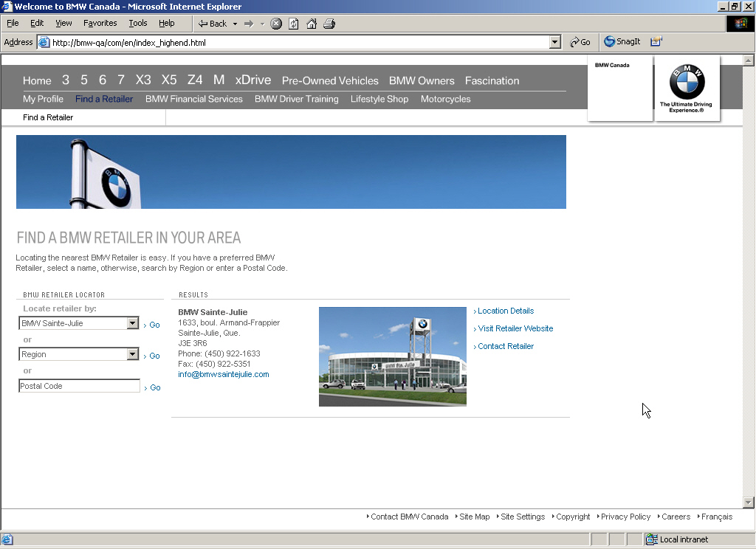The width and height of the screenshot is (756, 549).
Task: Click the Forward arrow toolbar button
Action: (249, 24)
